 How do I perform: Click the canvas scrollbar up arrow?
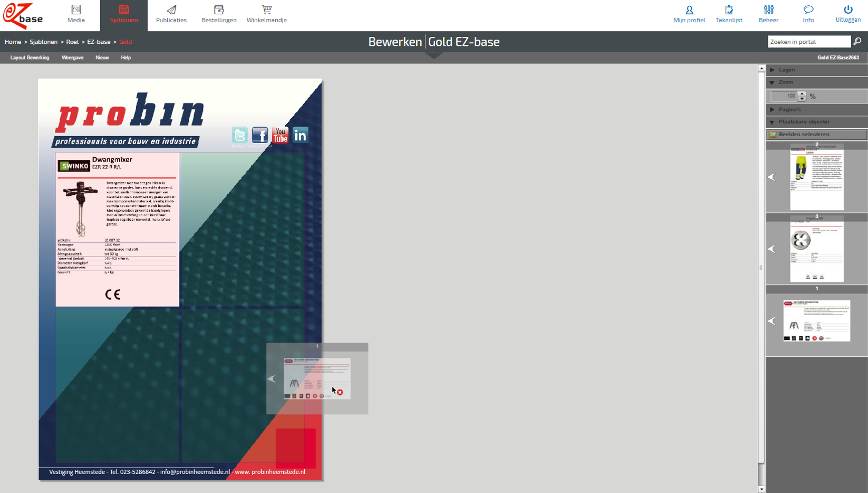761,69
